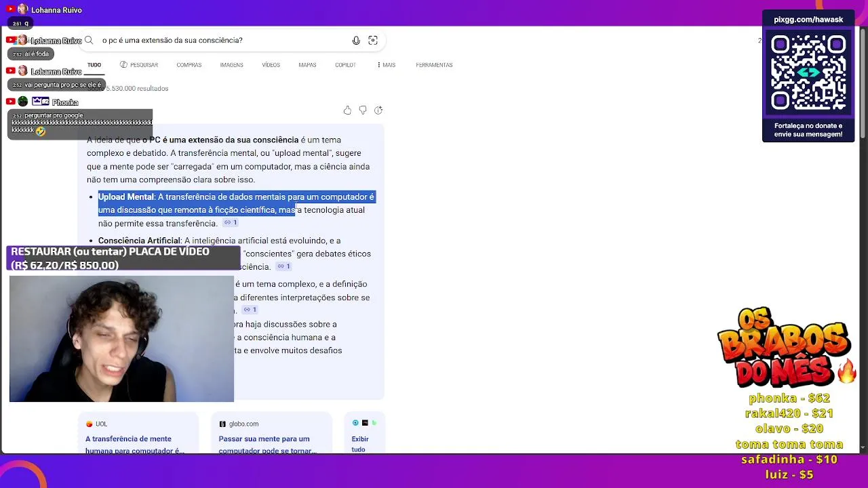The height and width of the screenshot is (488, 868).
Task: Click the Consciência Artificial heading
Action: 139,241
